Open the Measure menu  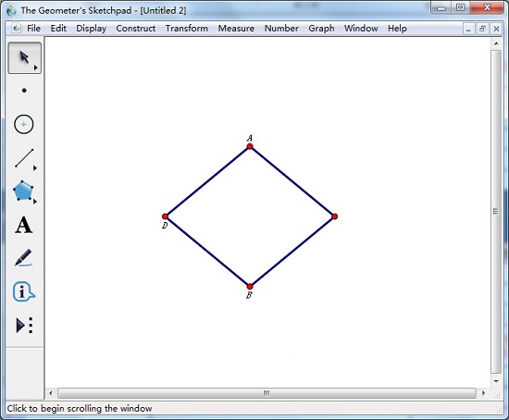236,29
